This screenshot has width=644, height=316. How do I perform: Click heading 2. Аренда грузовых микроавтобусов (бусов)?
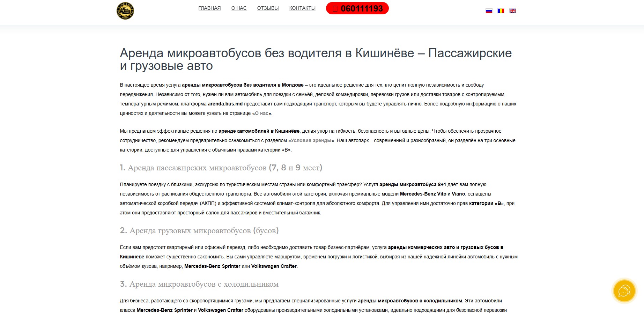point(199,230)
